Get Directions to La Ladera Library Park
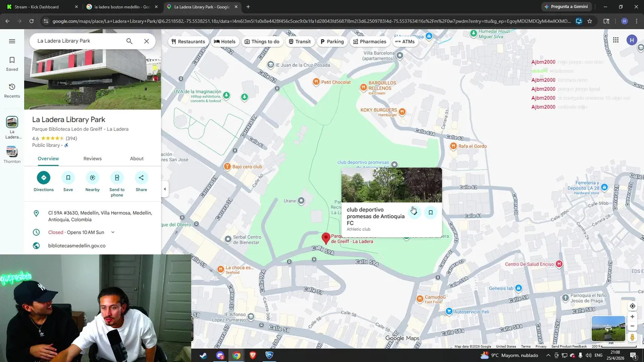Screen dimensions: 644x362 click(x=44, y=182)
